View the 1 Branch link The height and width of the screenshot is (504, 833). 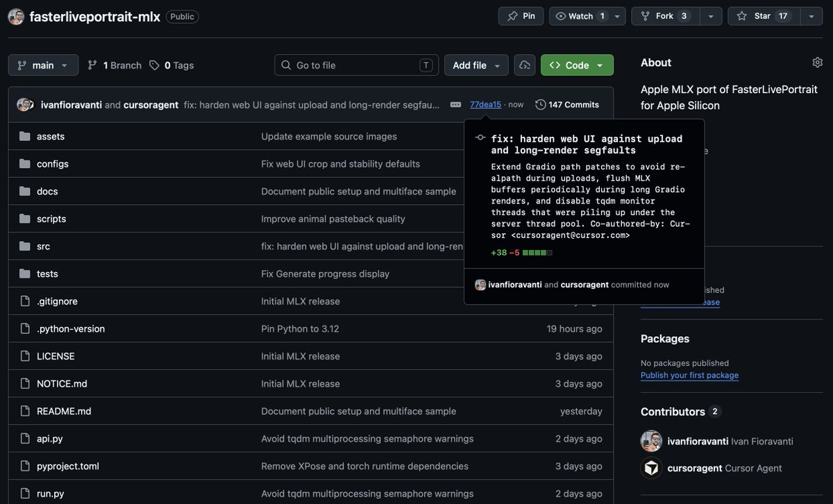(115, 65)
